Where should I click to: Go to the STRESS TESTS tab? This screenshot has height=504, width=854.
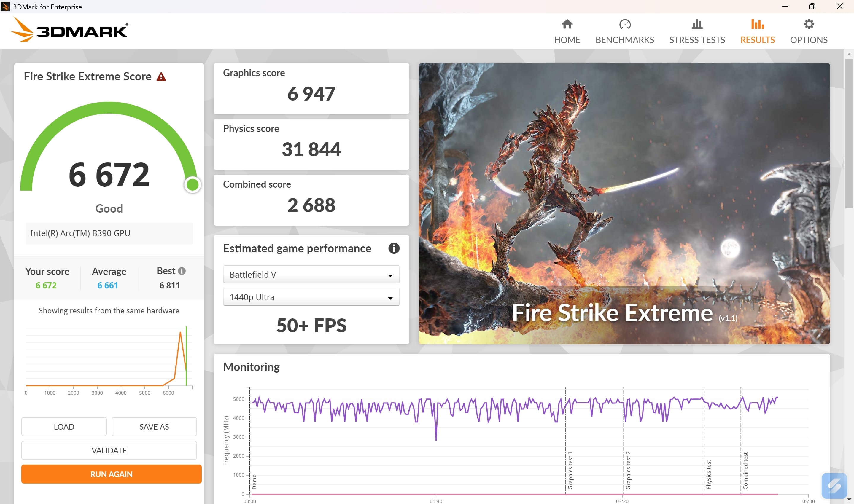tap(697, 40)
